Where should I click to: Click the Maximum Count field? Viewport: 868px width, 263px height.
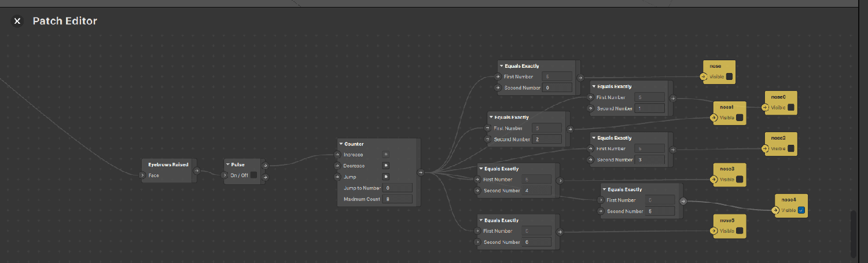click(x=397, y=199)
